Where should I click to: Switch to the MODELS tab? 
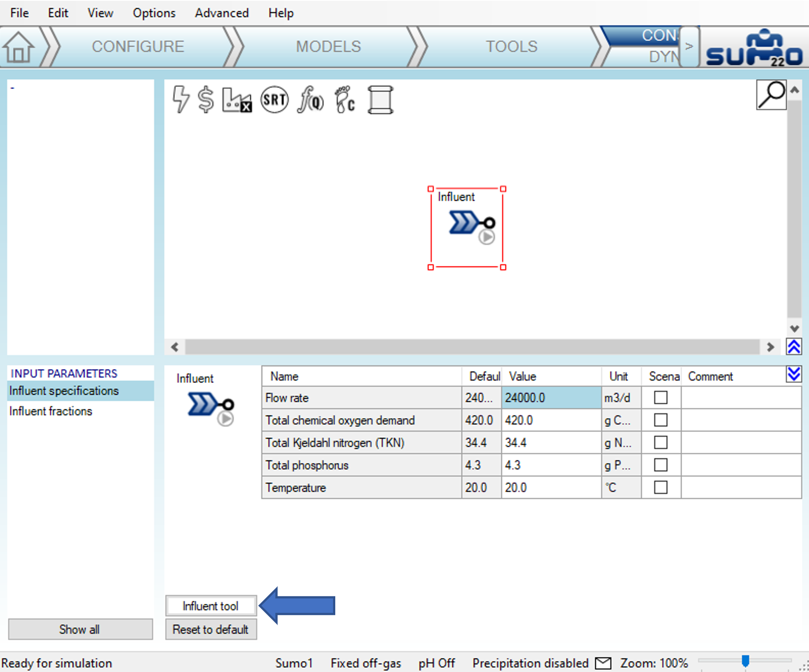(328, 47)
